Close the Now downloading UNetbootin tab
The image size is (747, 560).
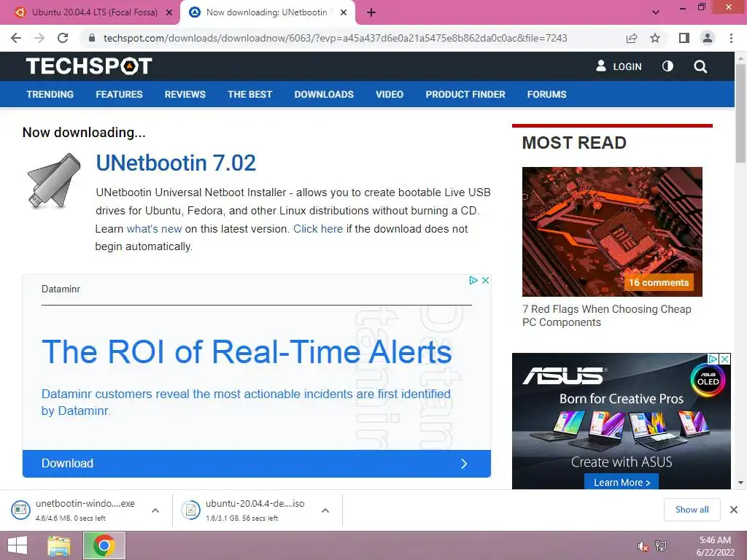pos(344,12)
